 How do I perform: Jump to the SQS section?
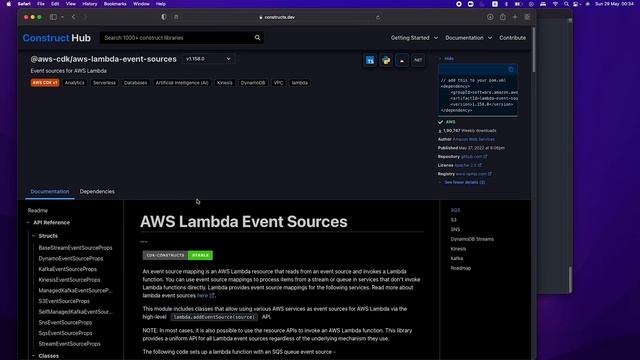455,210
